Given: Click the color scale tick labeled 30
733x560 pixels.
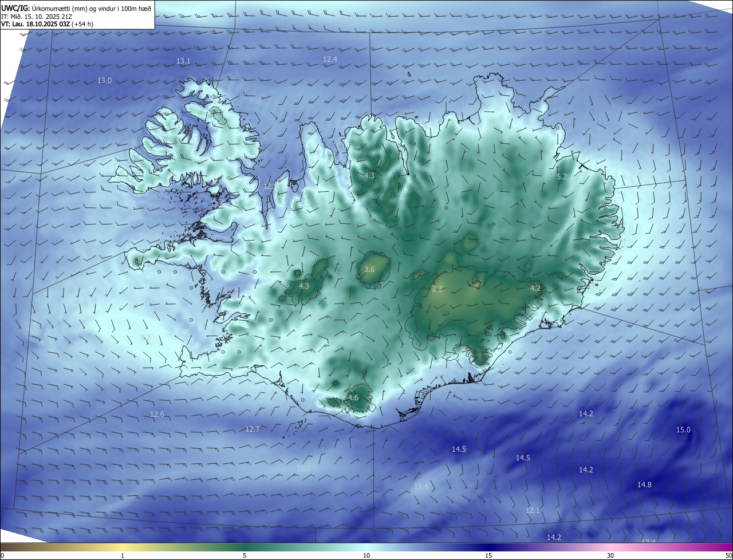Looking at the screenshot, I should coord(610,555).
